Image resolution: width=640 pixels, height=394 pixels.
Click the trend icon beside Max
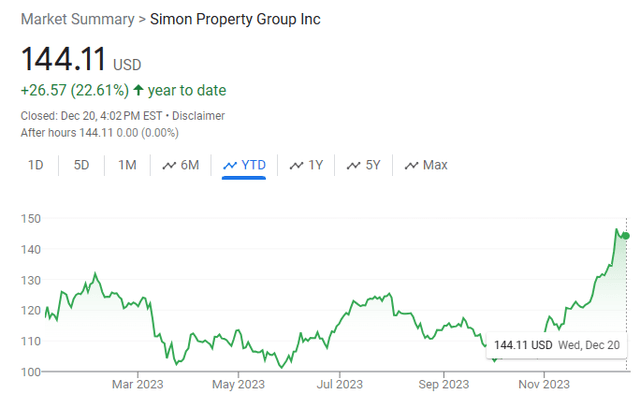411,165
